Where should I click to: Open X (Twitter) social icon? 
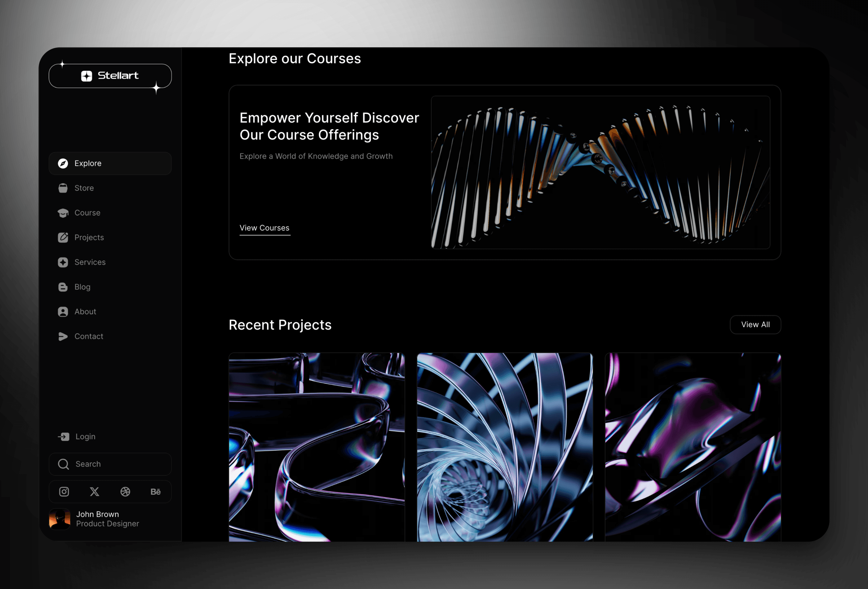tap(94, 491)
